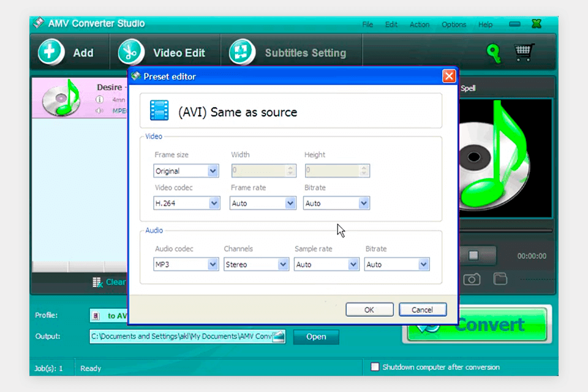
Task: Open Subtitles Setting icon
Action: pos(242,52)
